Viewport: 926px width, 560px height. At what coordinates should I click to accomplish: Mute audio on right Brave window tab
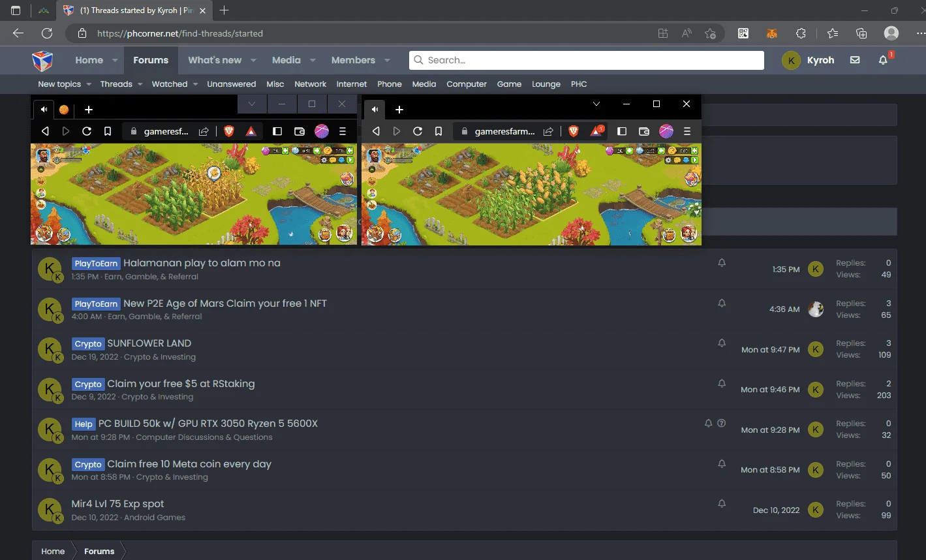[x=375, y=109]
